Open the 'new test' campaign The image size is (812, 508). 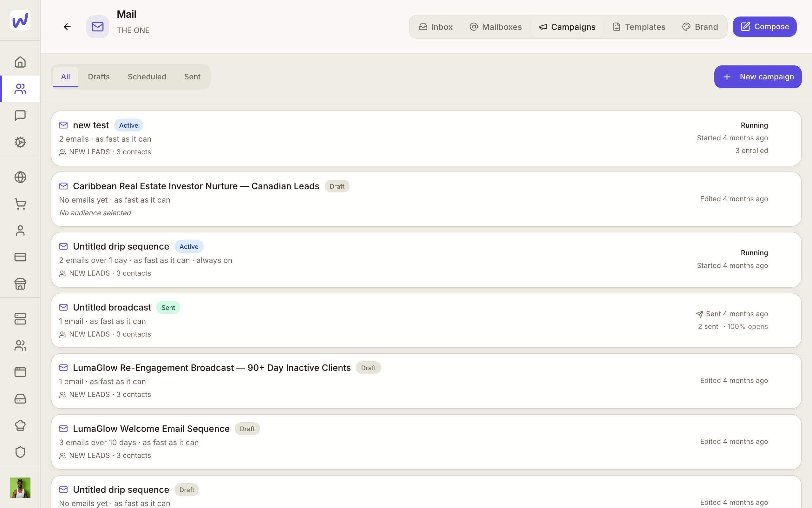pyautogui.click(x=426, y=138)
